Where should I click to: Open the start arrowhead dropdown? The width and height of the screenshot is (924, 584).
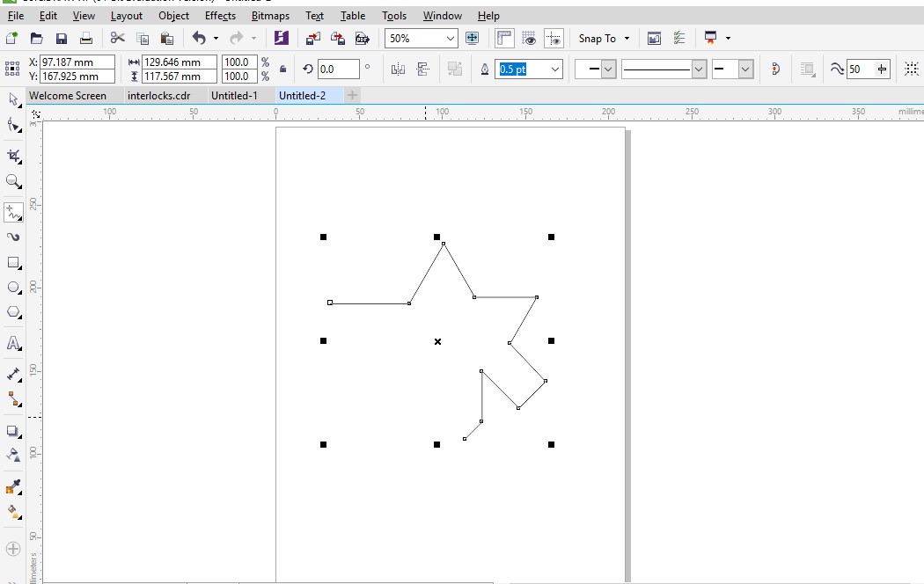coord(608,69)
